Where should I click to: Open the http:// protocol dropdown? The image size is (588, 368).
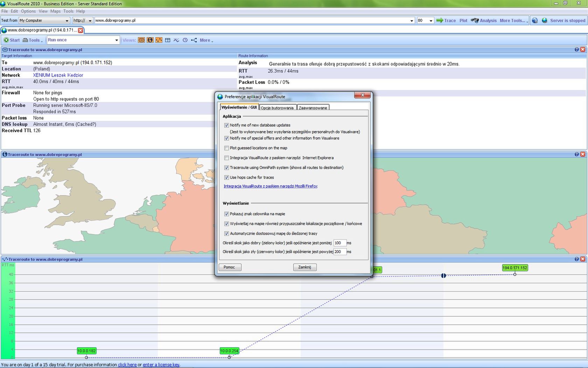tap(83, 20)
